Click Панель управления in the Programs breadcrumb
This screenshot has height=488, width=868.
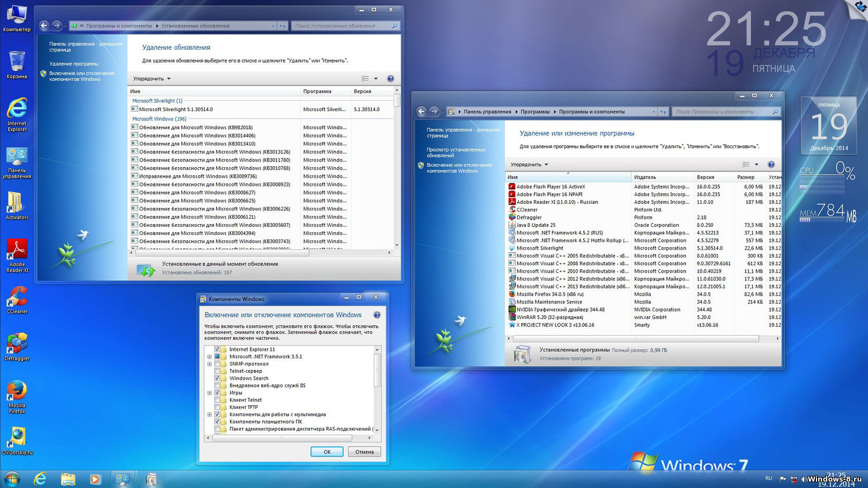click(x=487, y=112)
